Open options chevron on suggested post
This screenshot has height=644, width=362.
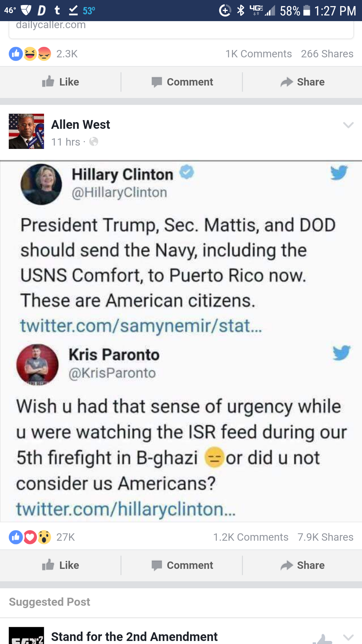click(348, 637)
